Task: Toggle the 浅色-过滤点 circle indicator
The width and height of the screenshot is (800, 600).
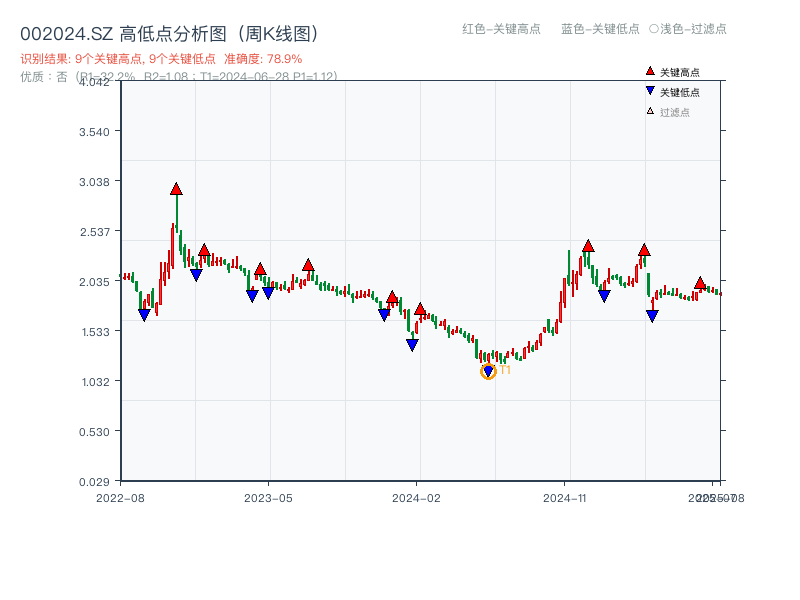Action: pyautogui.click(x=654, y=29)
